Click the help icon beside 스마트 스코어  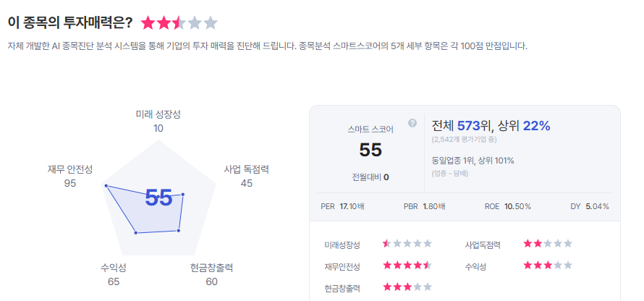[x=412, y=123]
